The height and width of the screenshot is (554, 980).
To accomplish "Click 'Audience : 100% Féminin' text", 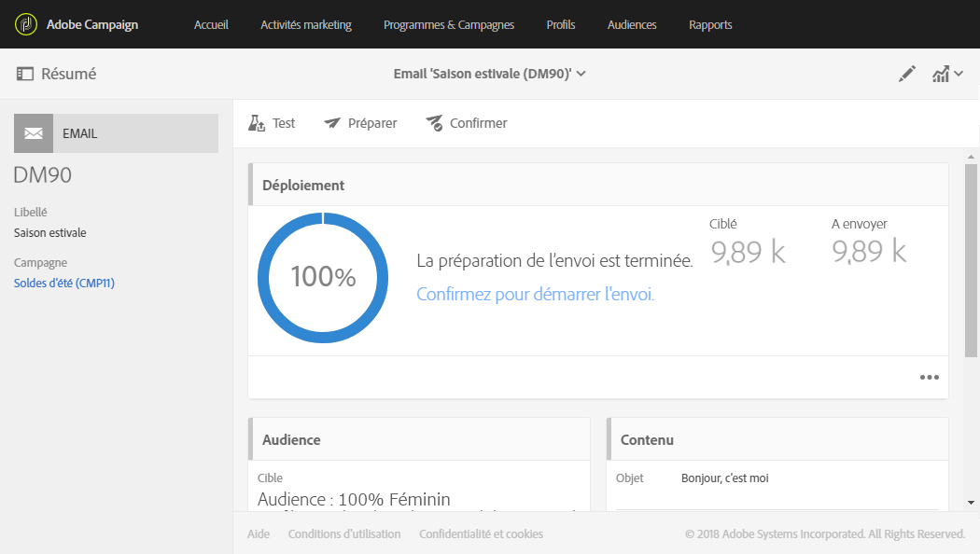I will click(x=354, y=499).
